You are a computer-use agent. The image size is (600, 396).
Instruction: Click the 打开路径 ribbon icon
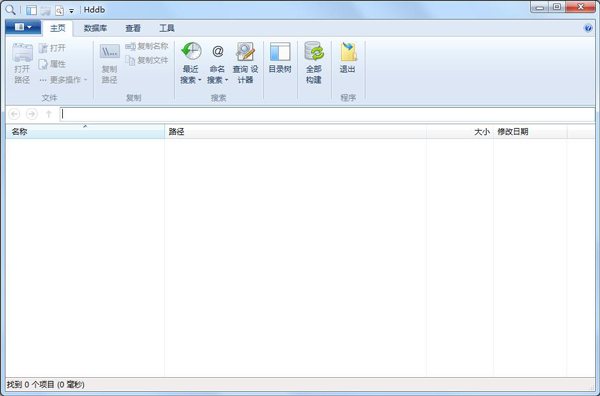[22, 63]
